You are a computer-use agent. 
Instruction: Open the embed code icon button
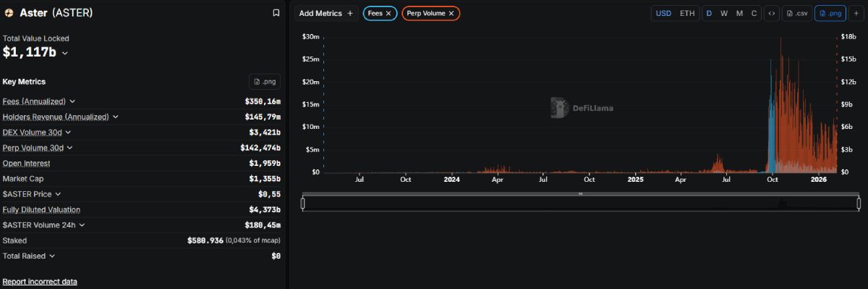click(x=772, y=13)
